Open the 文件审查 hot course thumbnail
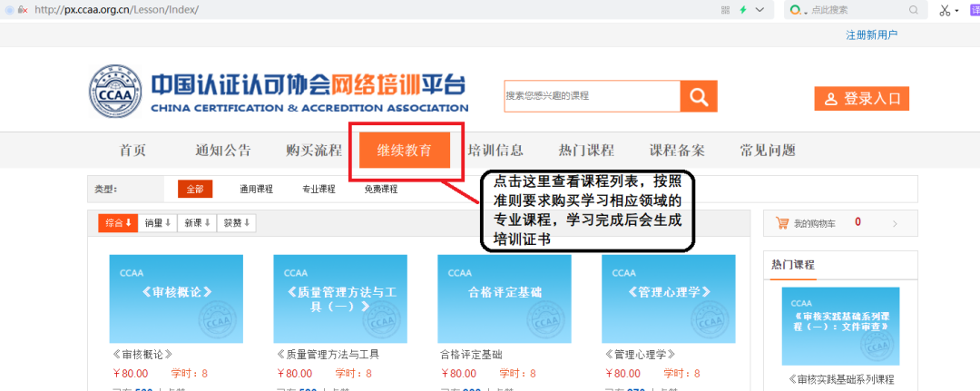 point(840,326)
